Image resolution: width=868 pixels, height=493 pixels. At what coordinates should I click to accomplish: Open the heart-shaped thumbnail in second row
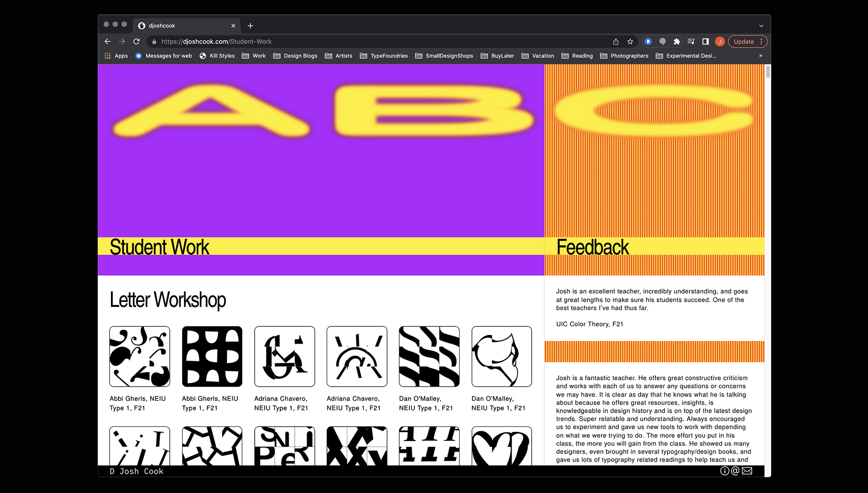[502, 446]
